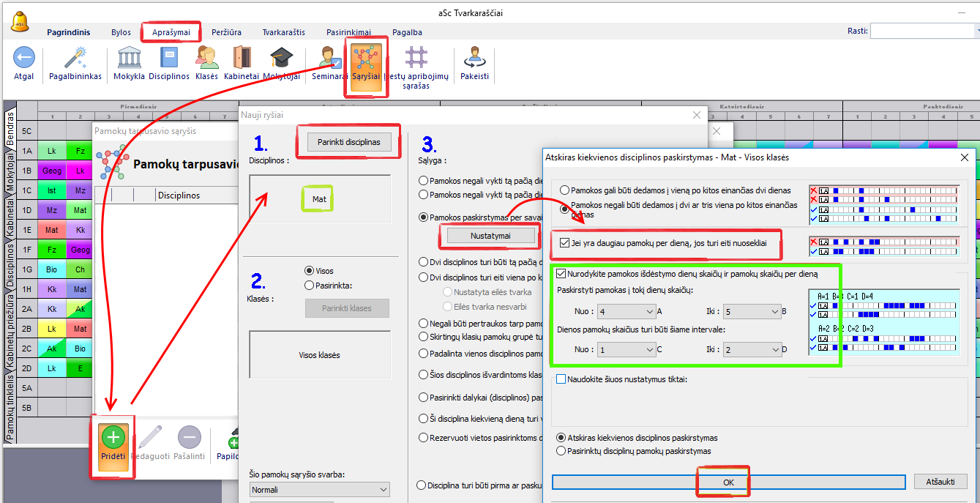Open the relation importance dropdown 'Normali'
The height and width of the screenshot is (503, 980).
tap(319, 489)
